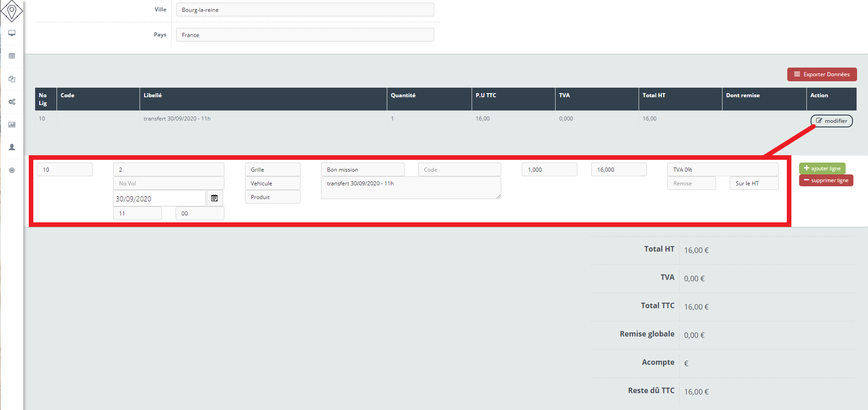
Task: Click the map pin logo icon
Action: coord(12,11)
